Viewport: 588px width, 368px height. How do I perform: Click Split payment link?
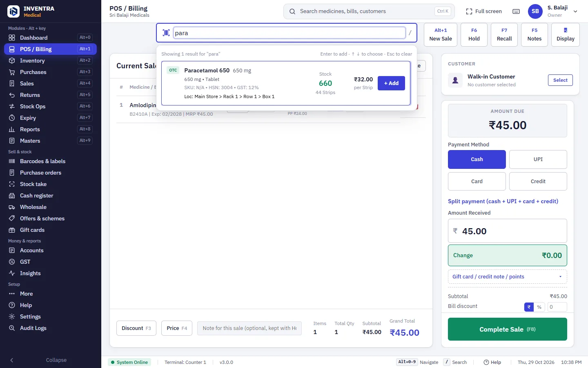point(503,201)
